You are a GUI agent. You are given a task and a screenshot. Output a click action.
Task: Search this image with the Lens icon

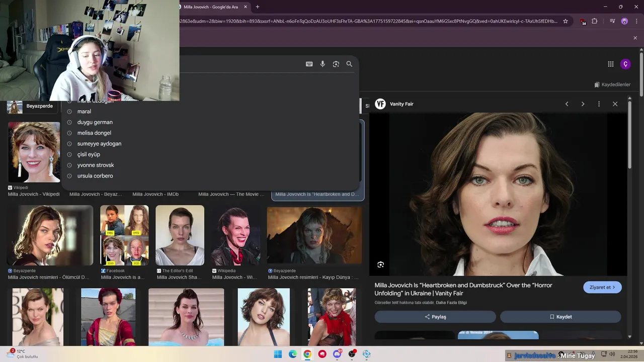(x=380, y=264)
